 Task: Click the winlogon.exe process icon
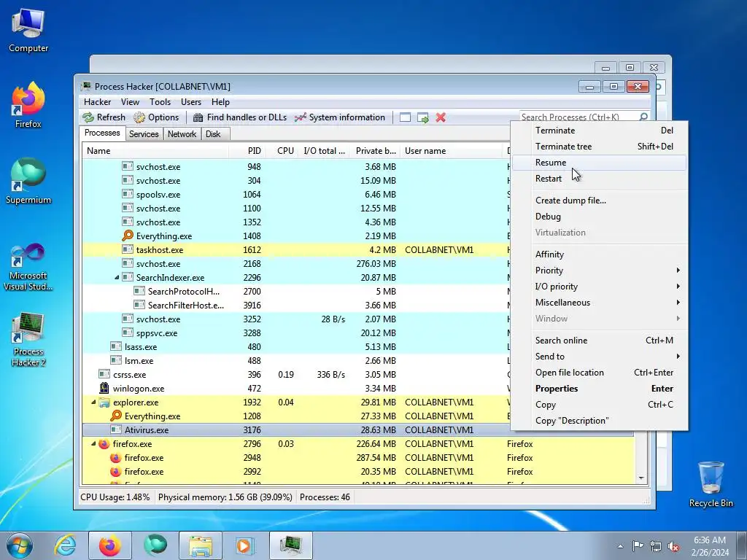104,388
